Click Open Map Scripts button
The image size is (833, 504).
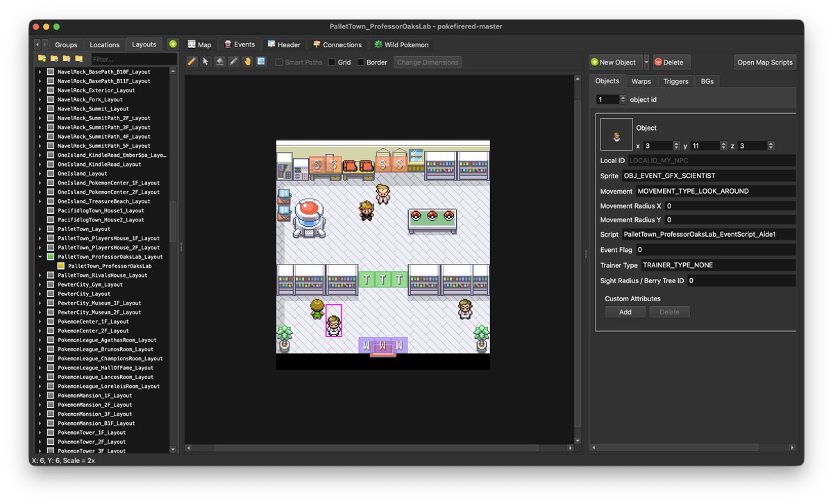765,62
